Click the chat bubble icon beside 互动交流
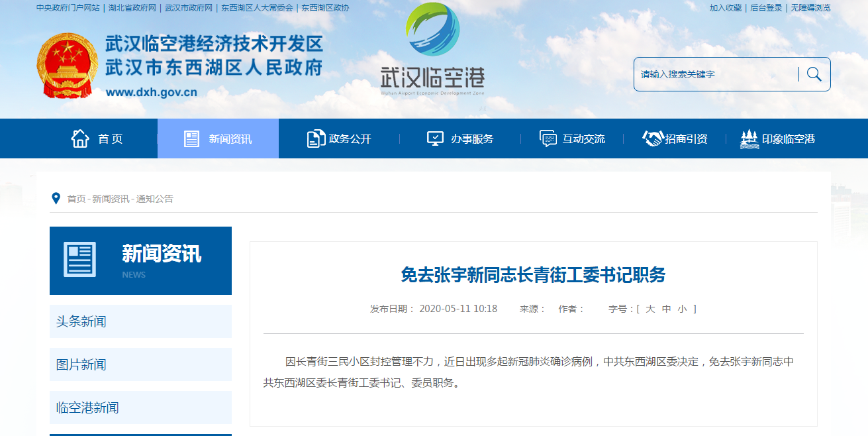The height and width of the screenshot is (436, 868). tap(548, 138)
